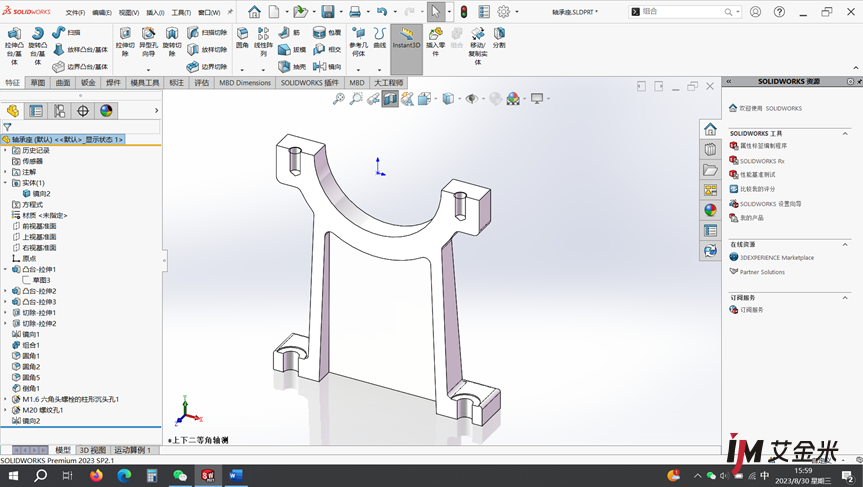Click the Rebuild traffic light icon
This screenshot has height=487, width=863.
(x=464, y=12)
